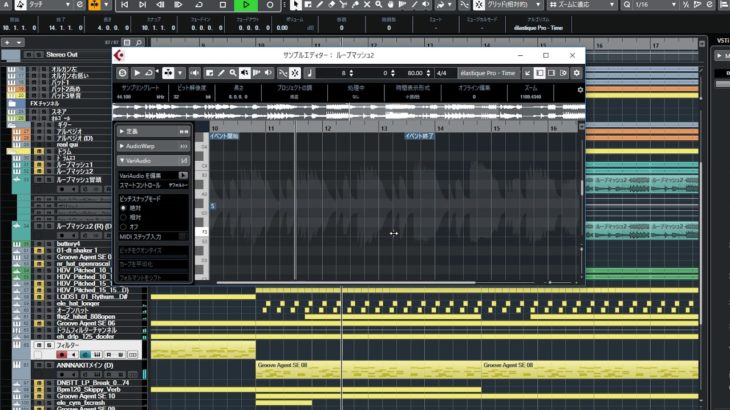Click the waveform overview strip in Sample Editor
Image resolution: width=730 pixels, height=410 pixels.
click(349, 112)
